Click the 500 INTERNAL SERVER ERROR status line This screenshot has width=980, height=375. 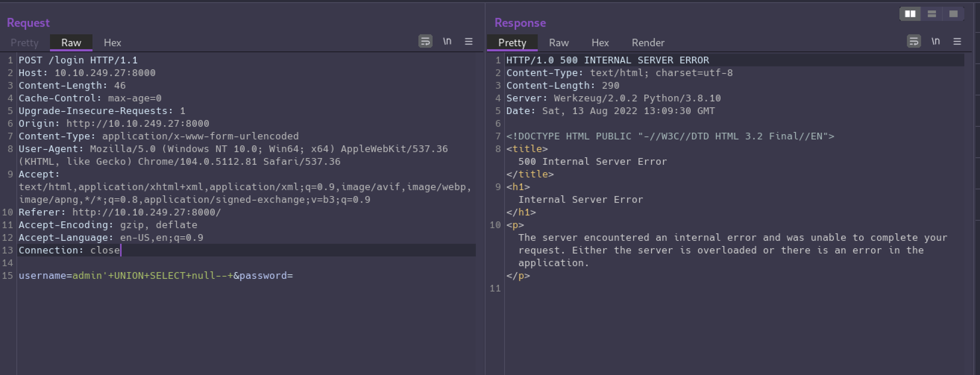(x=607, y=60)
